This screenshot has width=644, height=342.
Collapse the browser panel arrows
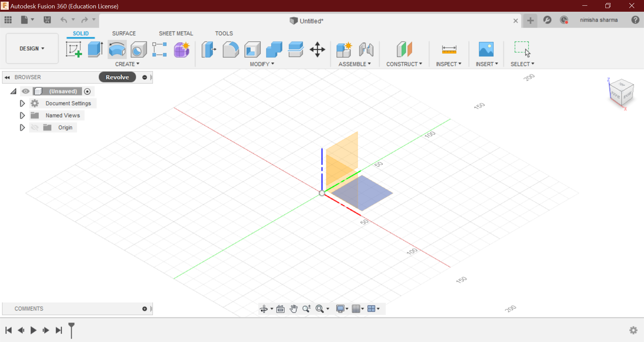tap(7, 77)
